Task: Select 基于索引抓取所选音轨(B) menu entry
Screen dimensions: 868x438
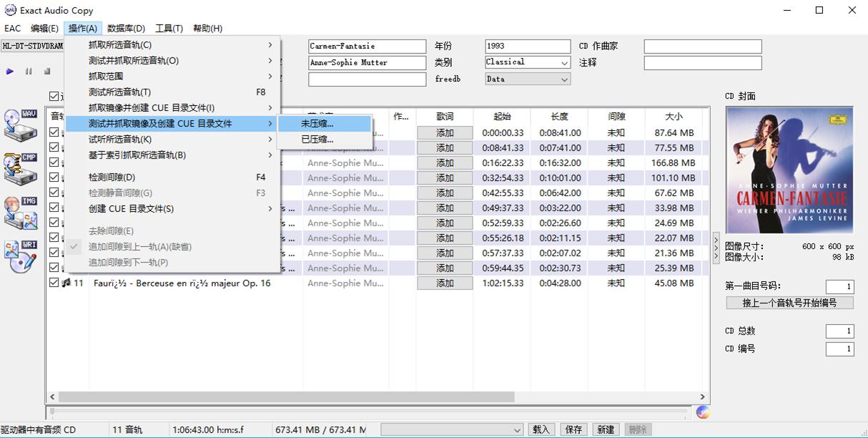Action: [x=173, y=155]
